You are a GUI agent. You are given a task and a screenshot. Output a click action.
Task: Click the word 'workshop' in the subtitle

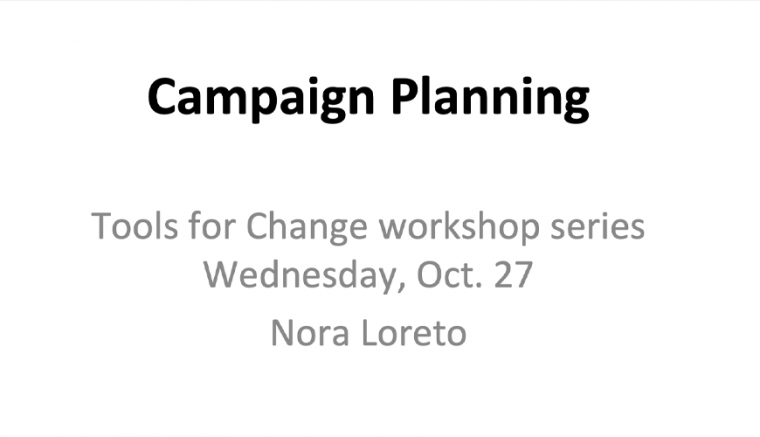pyautogui.click(x=459, y=228)
